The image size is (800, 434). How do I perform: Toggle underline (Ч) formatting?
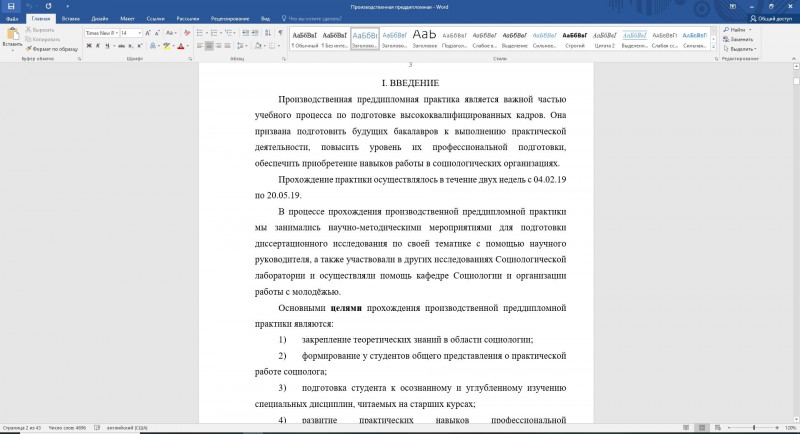click(x=107, y=46)
